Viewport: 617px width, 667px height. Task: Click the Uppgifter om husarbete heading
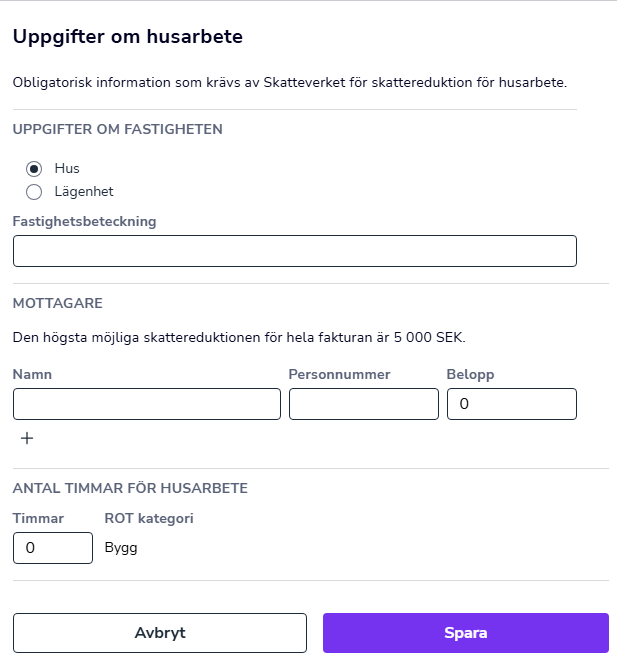(128, 37)
